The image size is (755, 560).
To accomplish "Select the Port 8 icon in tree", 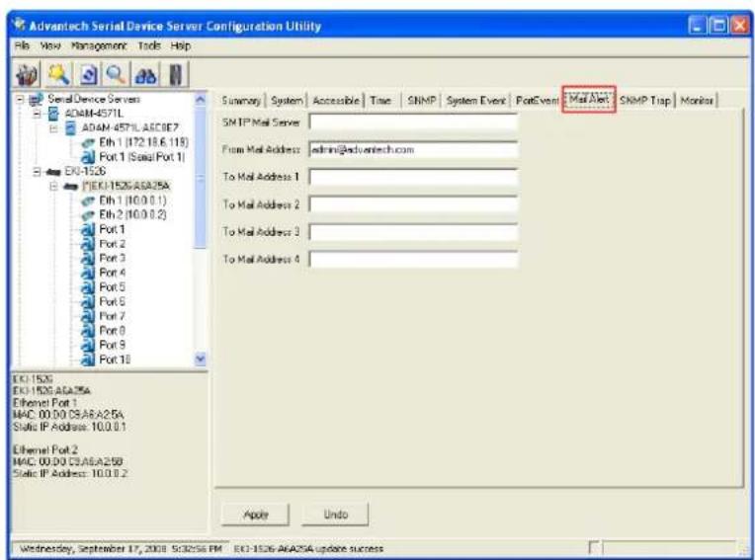I will coord(88,331).
